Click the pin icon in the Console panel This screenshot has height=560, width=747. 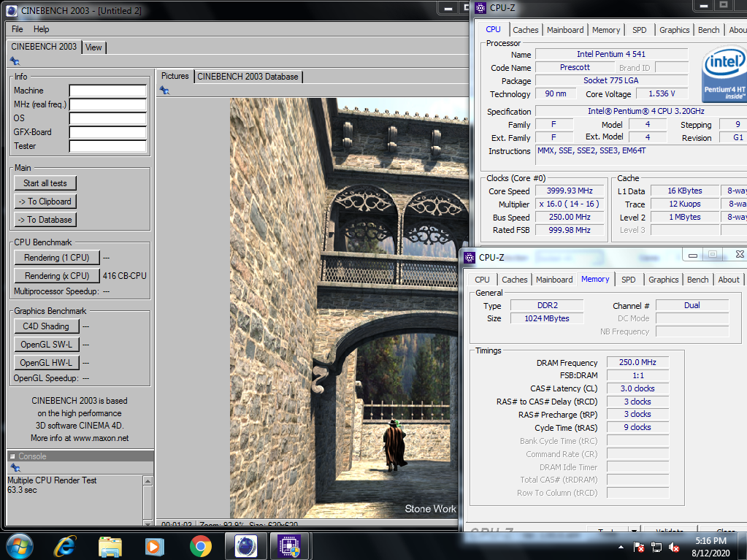pyautogui.click(x=15, y=467)
